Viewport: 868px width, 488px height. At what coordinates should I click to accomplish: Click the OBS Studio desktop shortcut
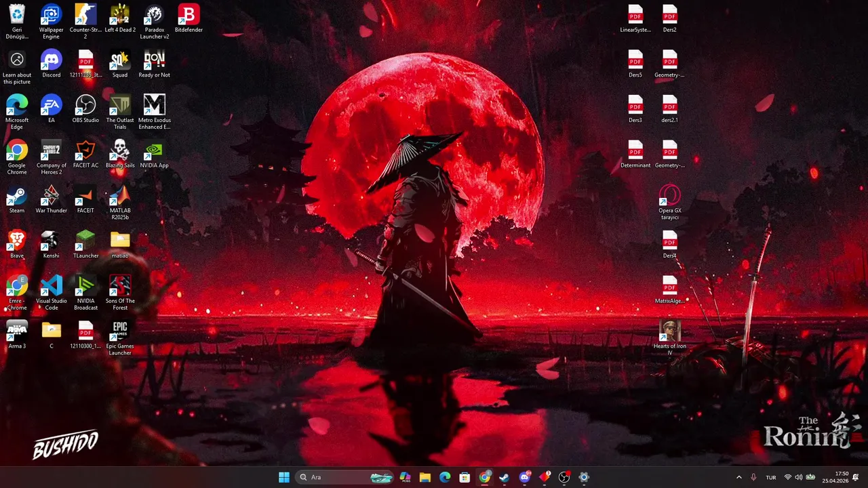pos(85,109)
